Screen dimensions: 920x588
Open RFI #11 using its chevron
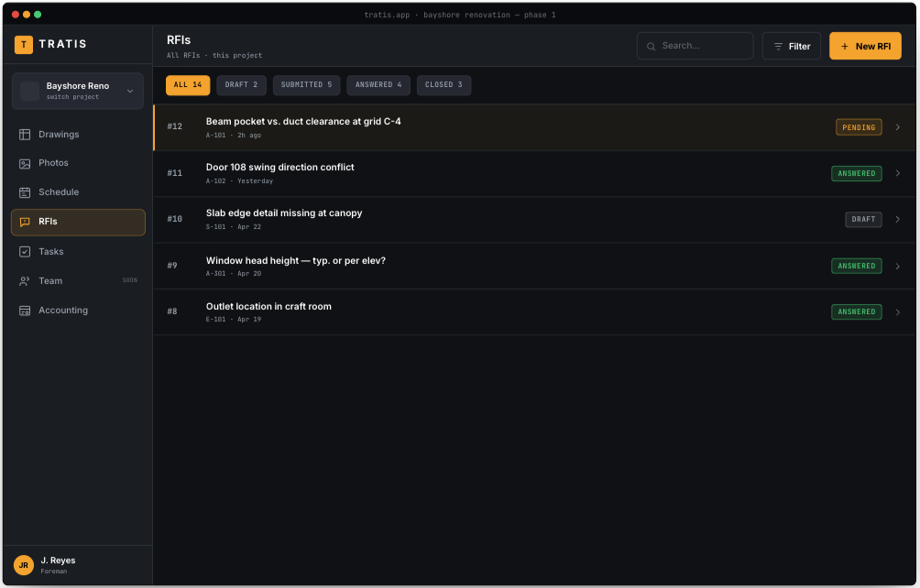[898, 173]
